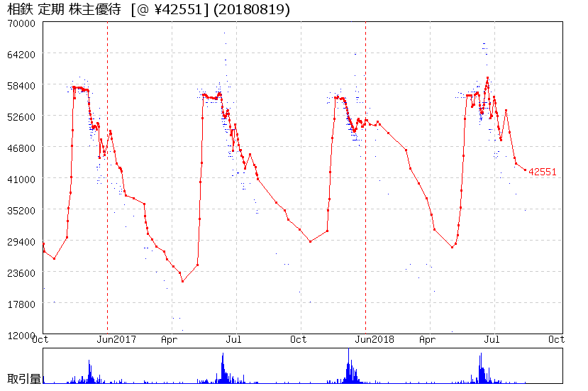588x391 pixels.
Task: Click the 取引量 volume label
Action: click(24, 379)
